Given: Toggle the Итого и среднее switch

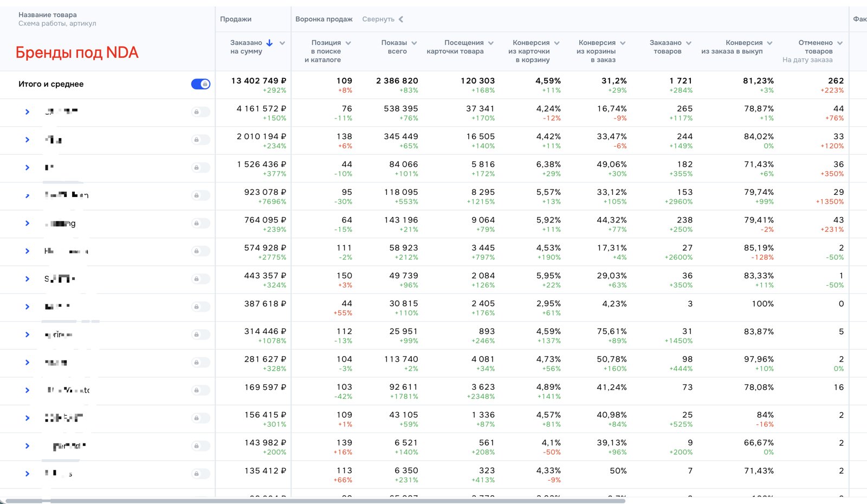Looking at the screenshot, I should (200, 84).
